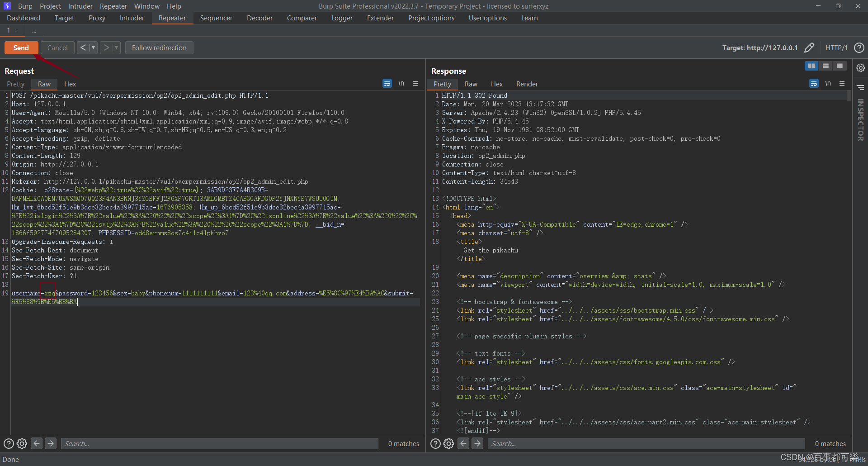Image resolution: width=868 pixels, height=466 pixels.
Task: Open the Project menu
Action: click(x=50, y=6)
